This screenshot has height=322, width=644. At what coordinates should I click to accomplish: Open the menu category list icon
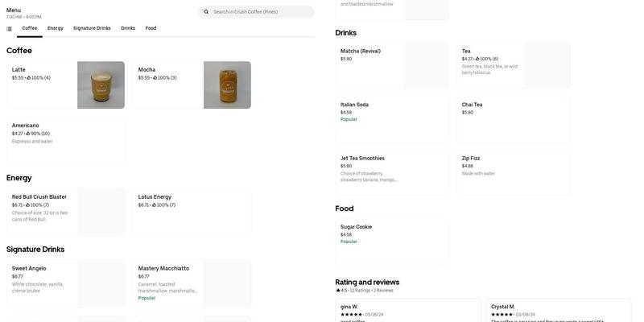tap(9, 29)
